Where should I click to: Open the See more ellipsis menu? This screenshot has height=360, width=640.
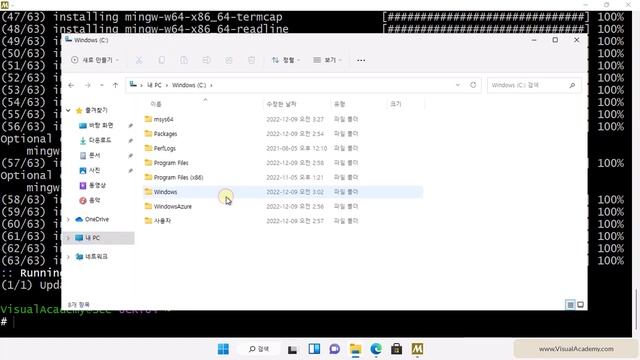[x=361, y=60]
